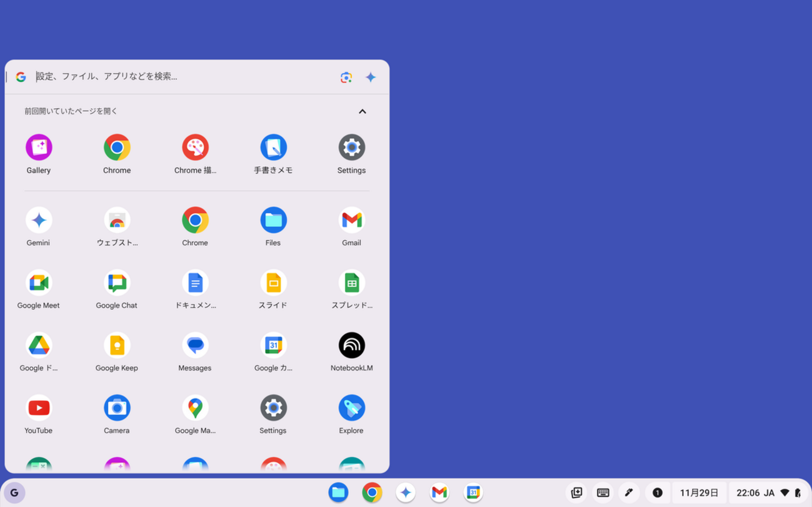The width and height of the screenshot is (812, 507).
Task: Click the Gemini sparkle in the search bar
Action: [x=371, y=77]
